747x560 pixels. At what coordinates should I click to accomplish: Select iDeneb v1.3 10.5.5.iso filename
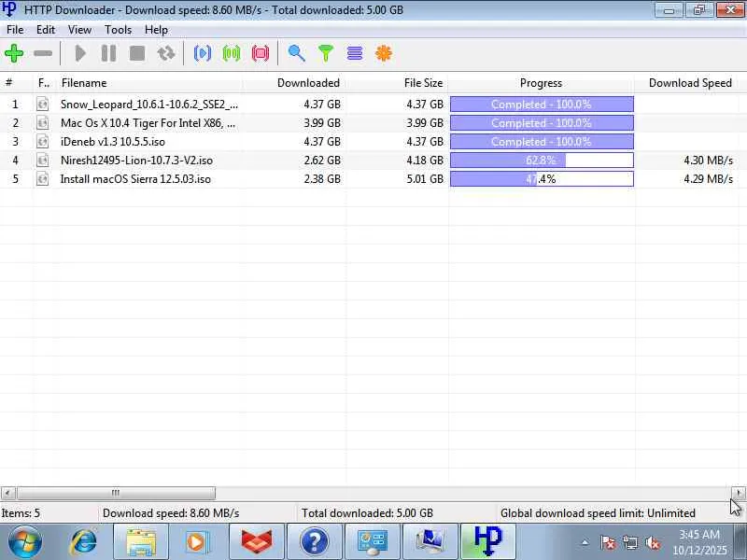(x=113, y=142)
